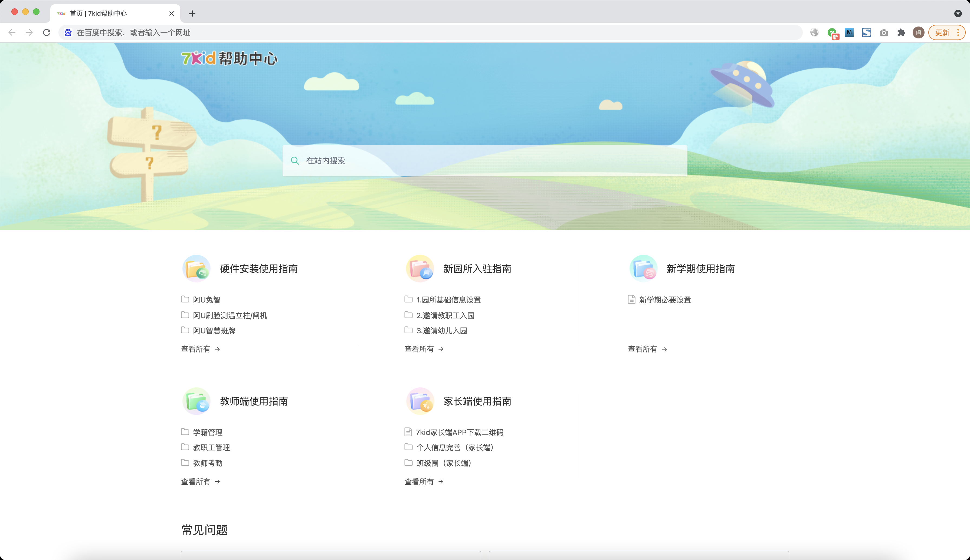This screenshot has height=560, width=970.
Task: Click 查看所有 under 新学期使用指南
Action: (x=648, y=349)
